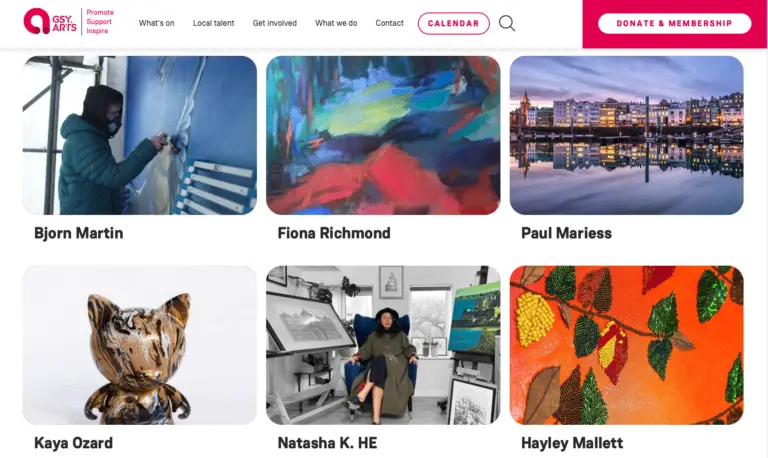This screenshot has height=458, width=768.
Task: Open the Local talent menu
Action: click(214, 23)
